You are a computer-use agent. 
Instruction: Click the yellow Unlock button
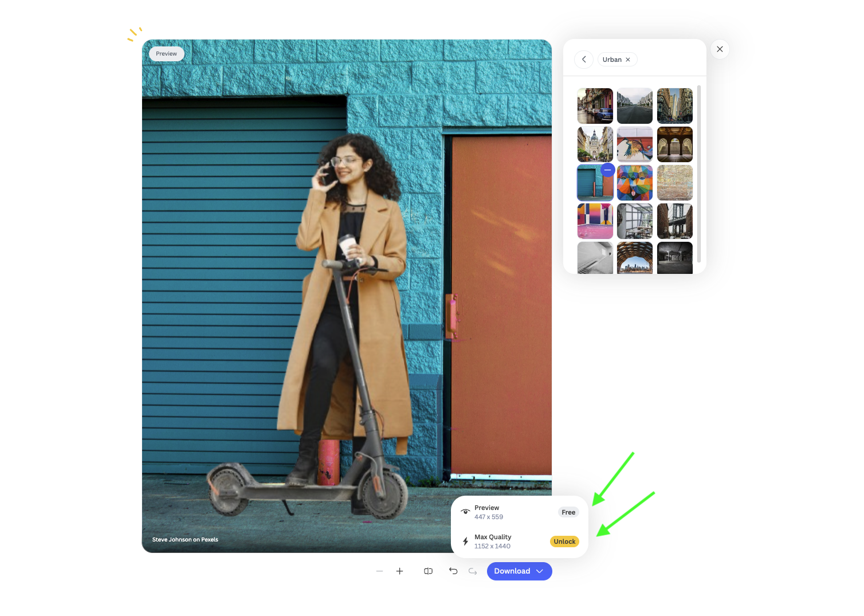point(564,542)
